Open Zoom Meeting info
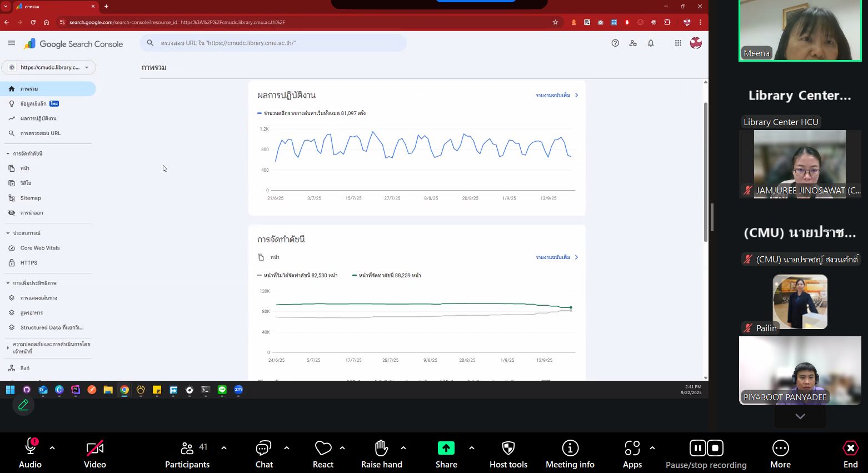This screenshot has width=868, height=473. [x=570, y=454]
